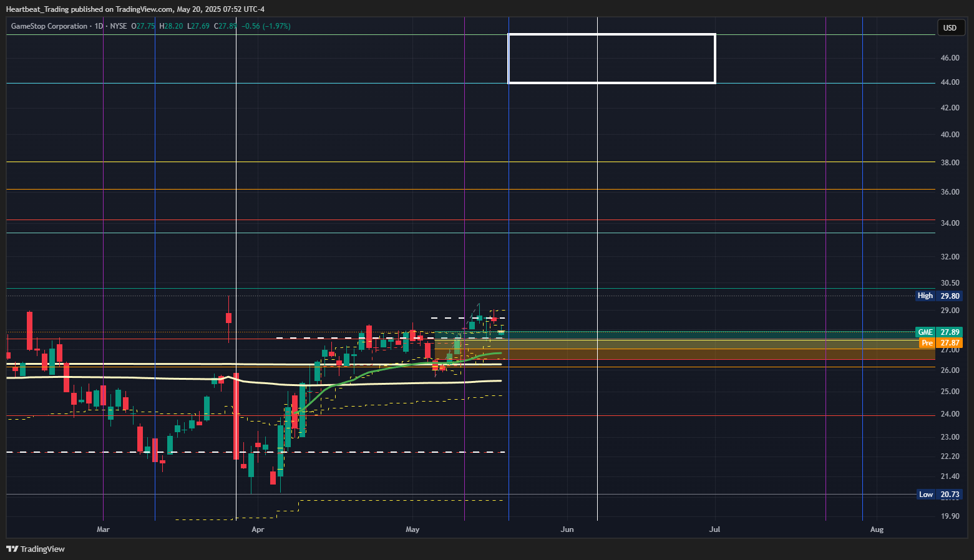Click the 46.00 price axis label

950,58
